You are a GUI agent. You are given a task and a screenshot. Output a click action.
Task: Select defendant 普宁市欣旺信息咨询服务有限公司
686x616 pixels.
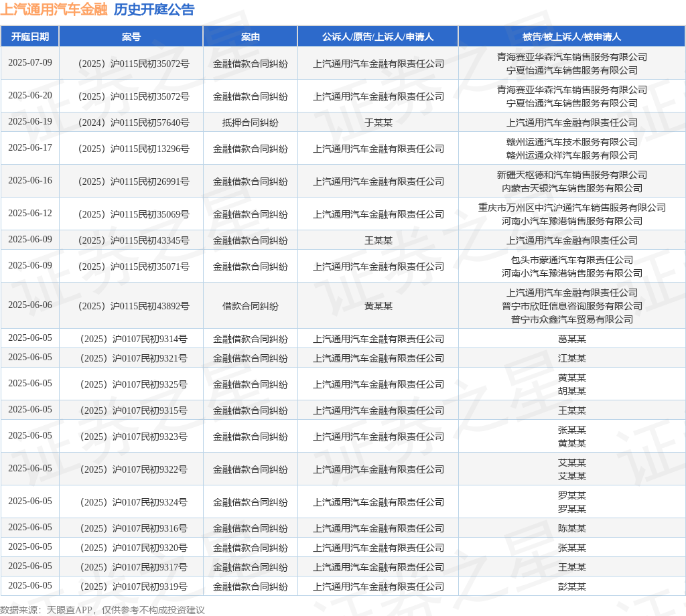(572, 307)
